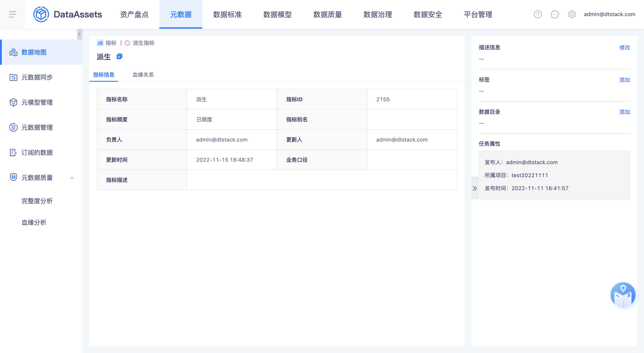Viewport: 644px width, 353px height.
Task: Click 指标名称 value 派生 in table
Action: click(201, 99)
